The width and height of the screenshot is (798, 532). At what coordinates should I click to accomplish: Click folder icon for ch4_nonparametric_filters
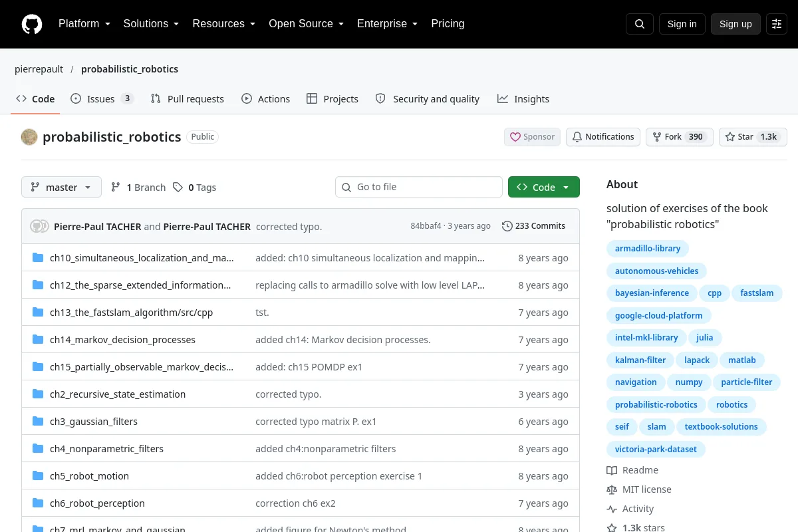(38, 449)
